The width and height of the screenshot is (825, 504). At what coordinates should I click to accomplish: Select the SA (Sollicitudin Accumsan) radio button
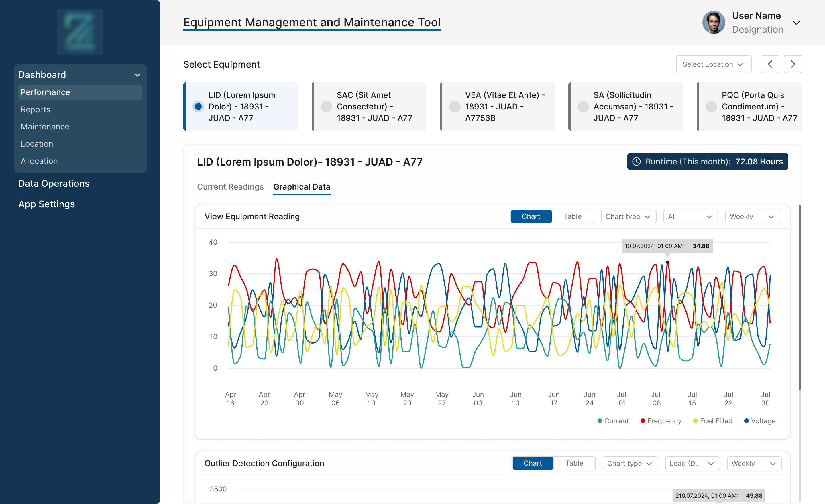pos(583,107)
